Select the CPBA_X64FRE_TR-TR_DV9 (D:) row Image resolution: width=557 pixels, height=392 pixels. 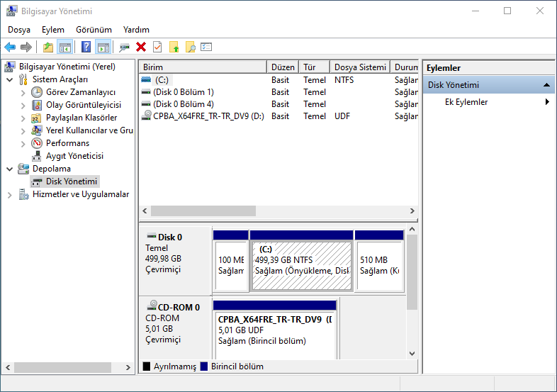point(279,116)
